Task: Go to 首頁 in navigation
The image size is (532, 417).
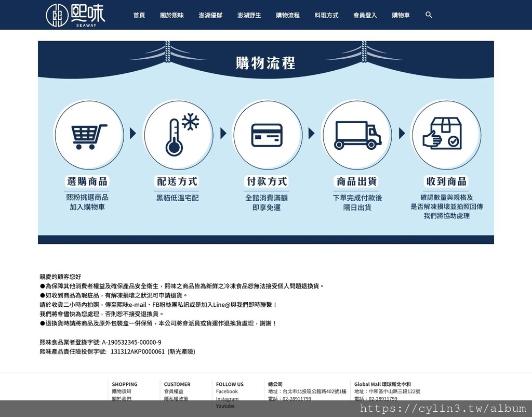Action: pyautogui.click(x=139, y=15)
